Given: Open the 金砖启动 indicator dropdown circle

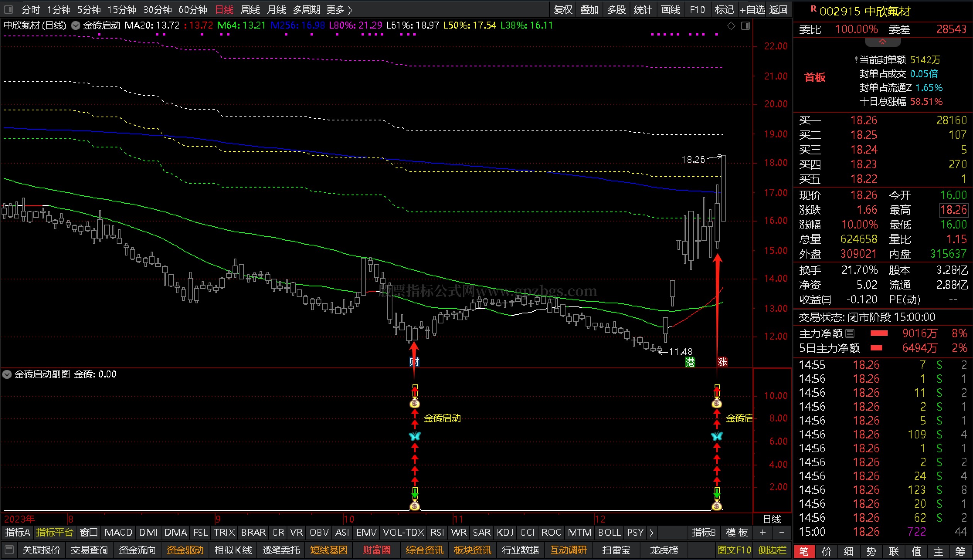Looking at the screenshot, I should (76, 25).
